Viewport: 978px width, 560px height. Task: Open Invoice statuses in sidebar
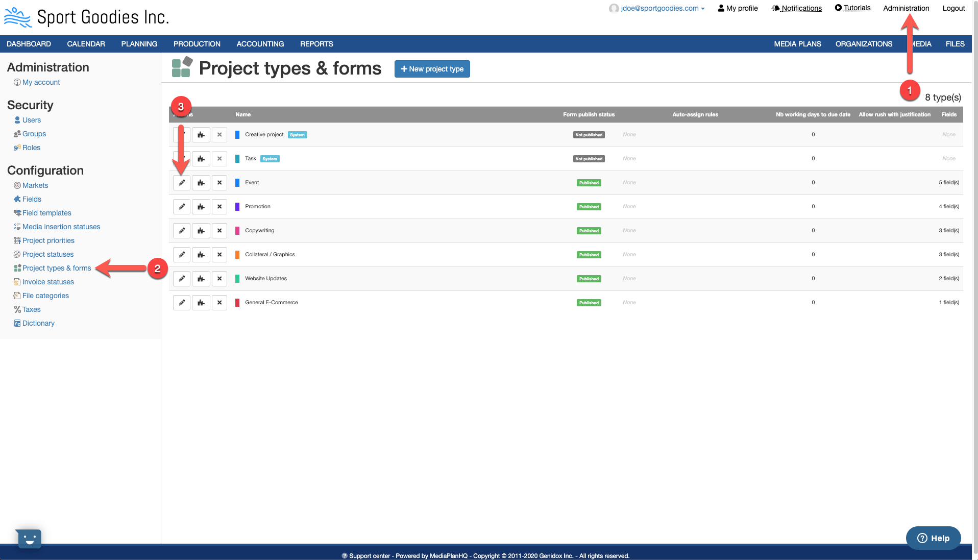tap(48, 281)
